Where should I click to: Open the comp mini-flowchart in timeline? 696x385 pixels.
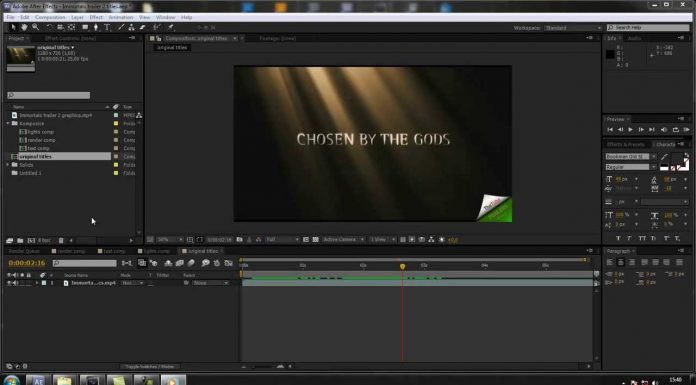[x=127, y=263]
